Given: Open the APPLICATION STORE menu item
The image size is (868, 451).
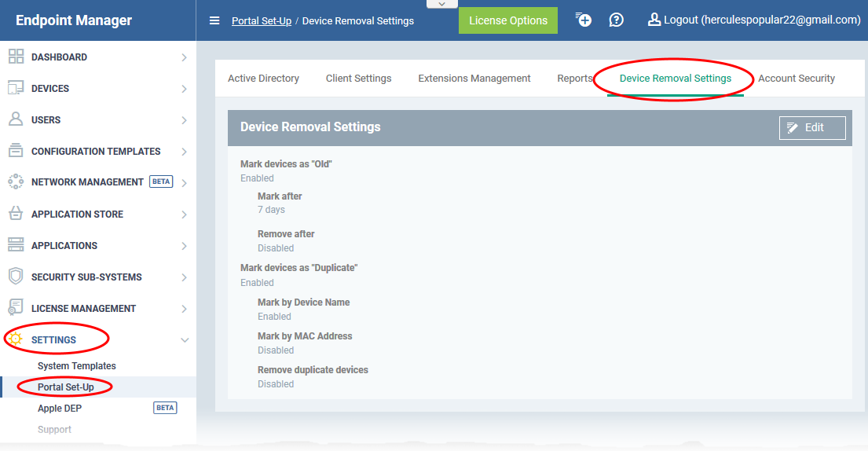Looking at the screenshot, I should click(x=78, y=214).
